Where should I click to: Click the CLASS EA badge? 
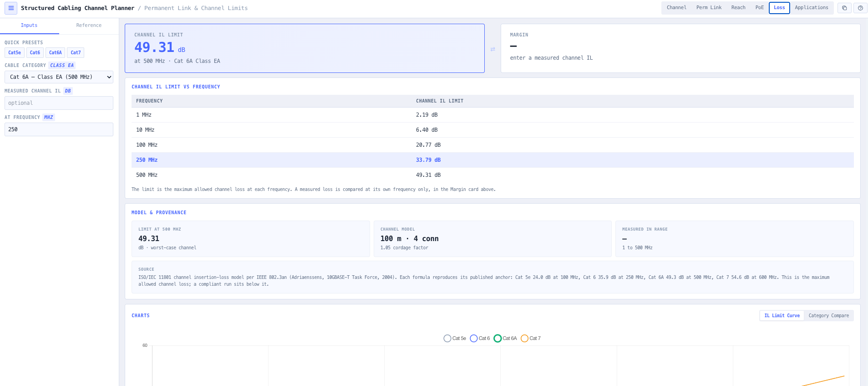[62, 66]
